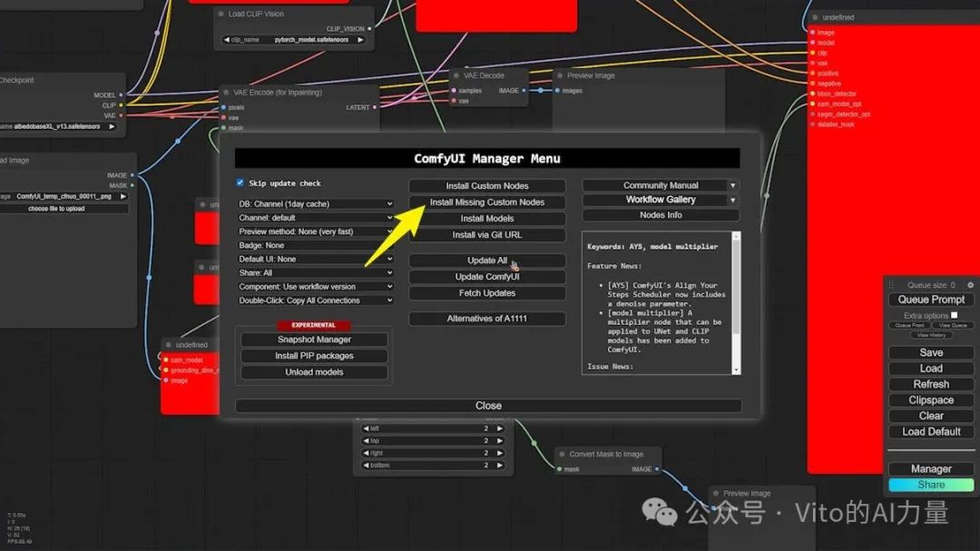Viewport: 980px width, 551px height.
Task: Click next arrow on checkpoint name field
Action: coord(112,126)
